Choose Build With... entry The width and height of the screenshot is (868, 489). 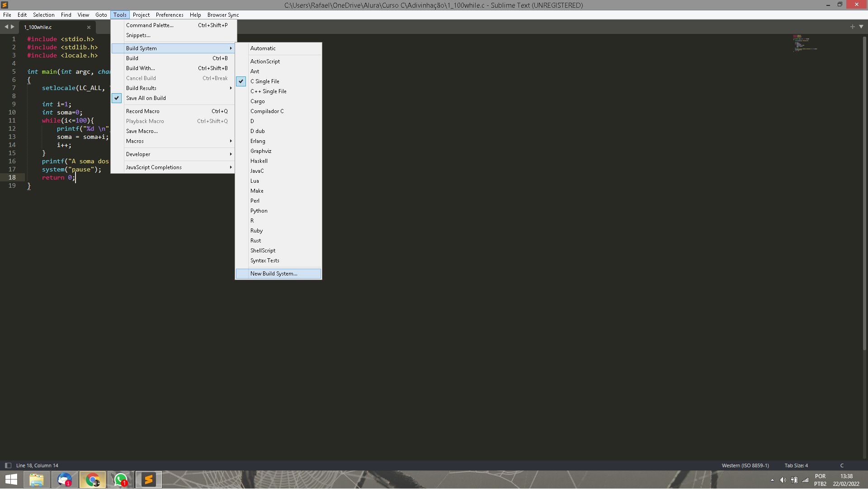[x=174, y=68]
